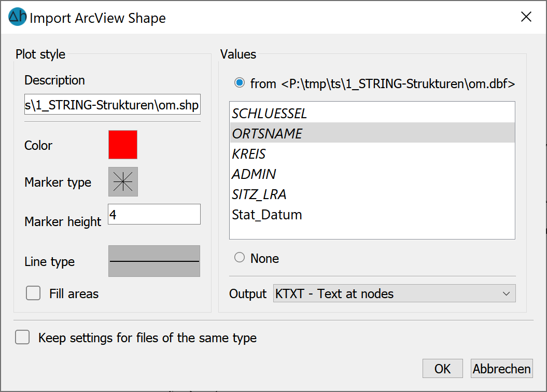Close the Import ArcView Shape dialog

[526, 17]
